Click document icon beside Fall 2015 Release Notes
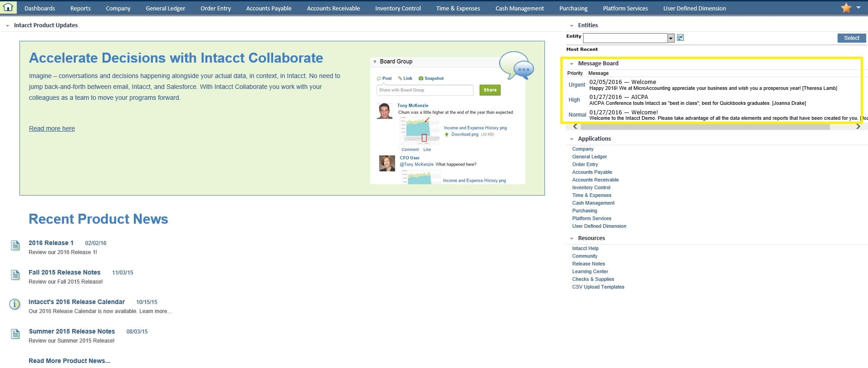 point(15,275)
